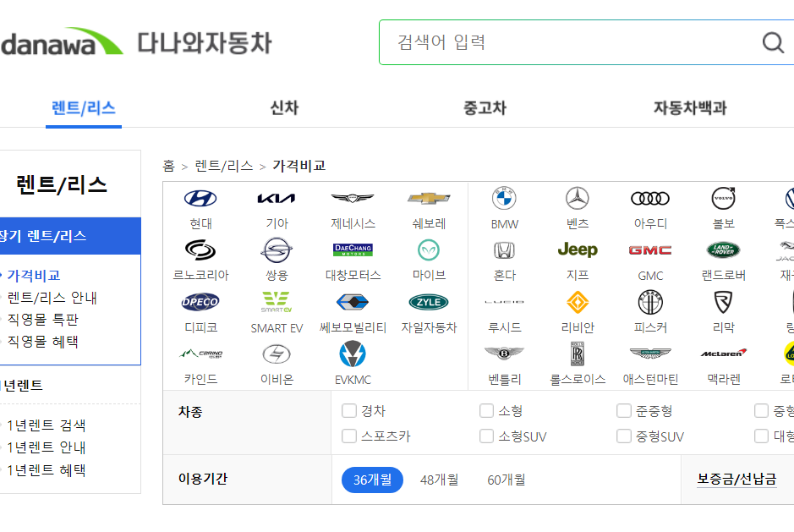
Task: Pick the Bentley (벤틀리) logo
Action: pyautogui.click(x=504, y=354)
